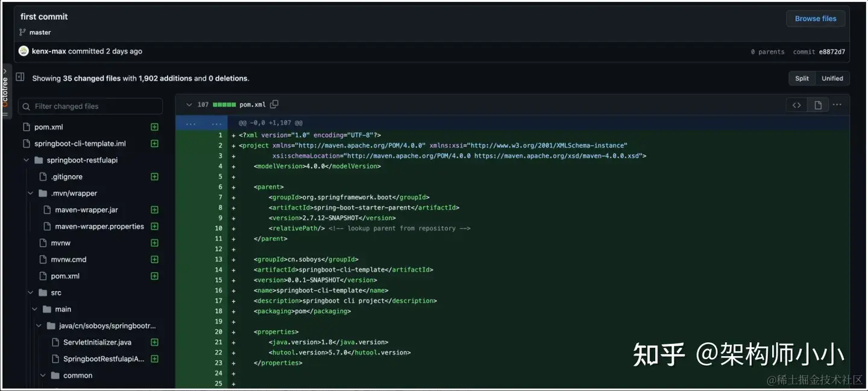Click folder icon of common
The width and height of the screenshot is (868, 391).
pyautogui.click(x=55, y=375)
